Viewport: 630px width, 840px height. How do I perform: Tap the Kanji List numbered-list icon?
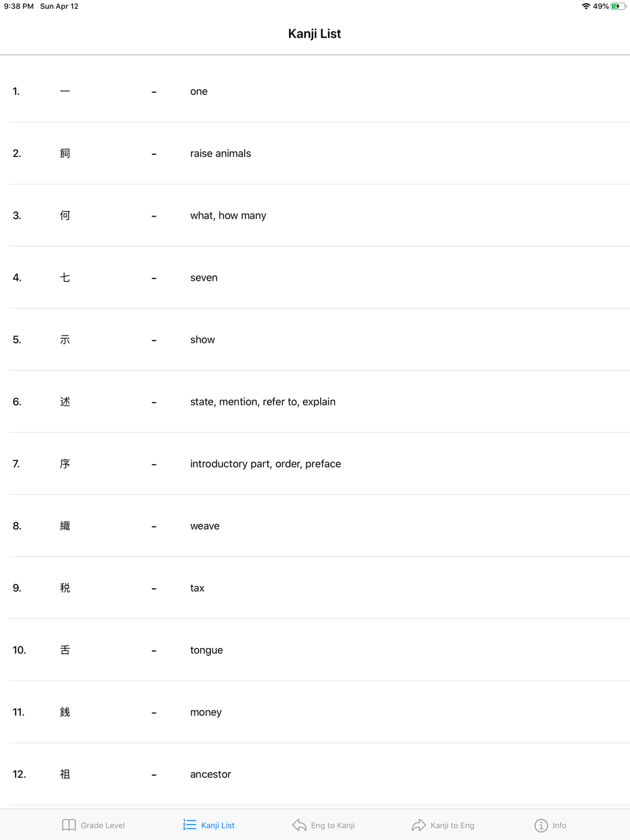(x=190, y=825)
